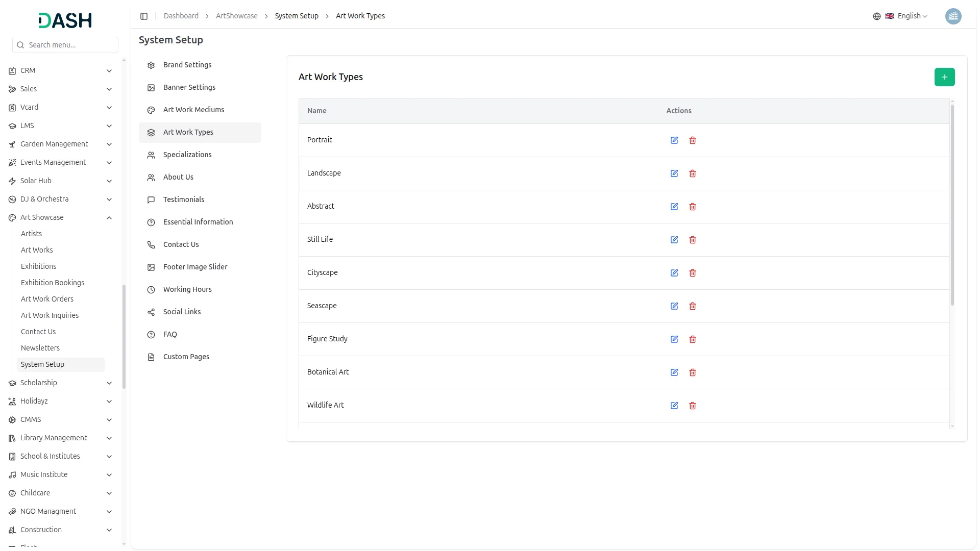The image size is (980, 551).
Task: Open the English language dropdown
Action: 907,16
